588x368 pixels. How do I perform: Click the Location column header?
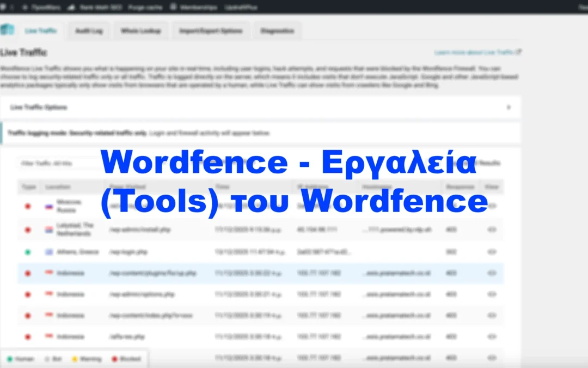pyautogui.click(x=58, y=186)
